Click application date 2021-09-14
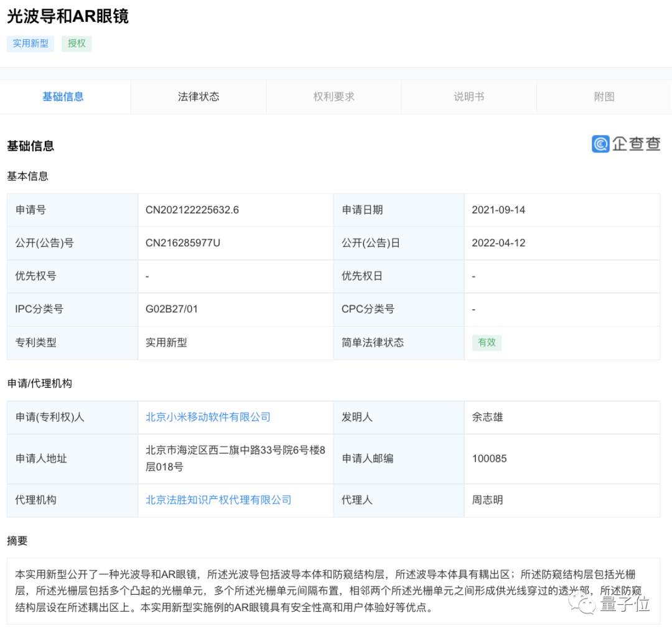 point(498,210)
